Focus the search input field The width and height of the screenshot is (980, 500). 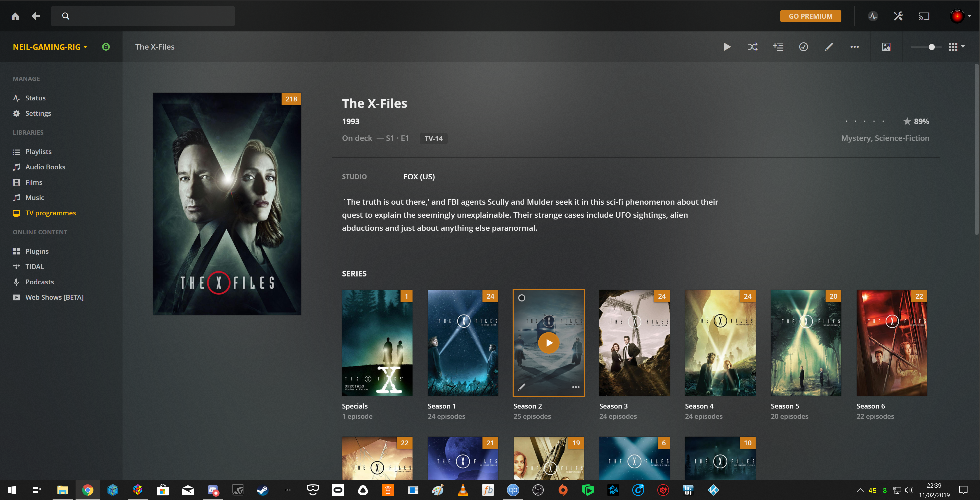pos(143,16)
